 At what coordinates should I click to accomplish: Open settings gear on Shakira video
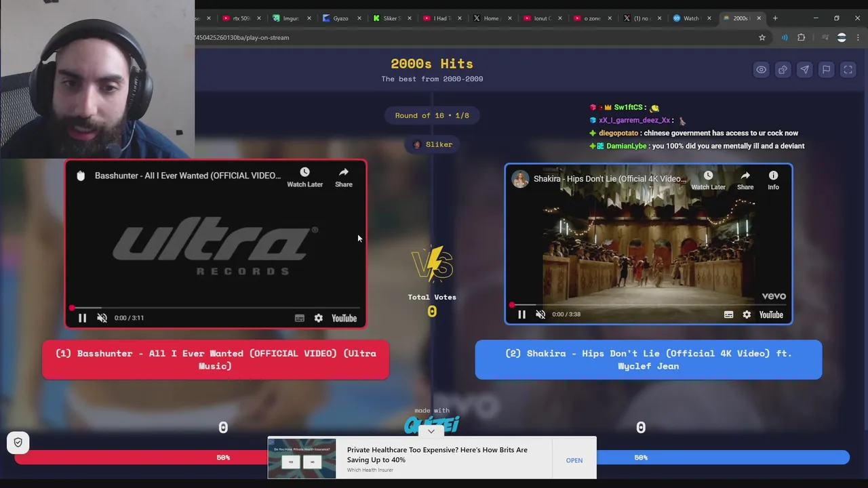(747, 314)
